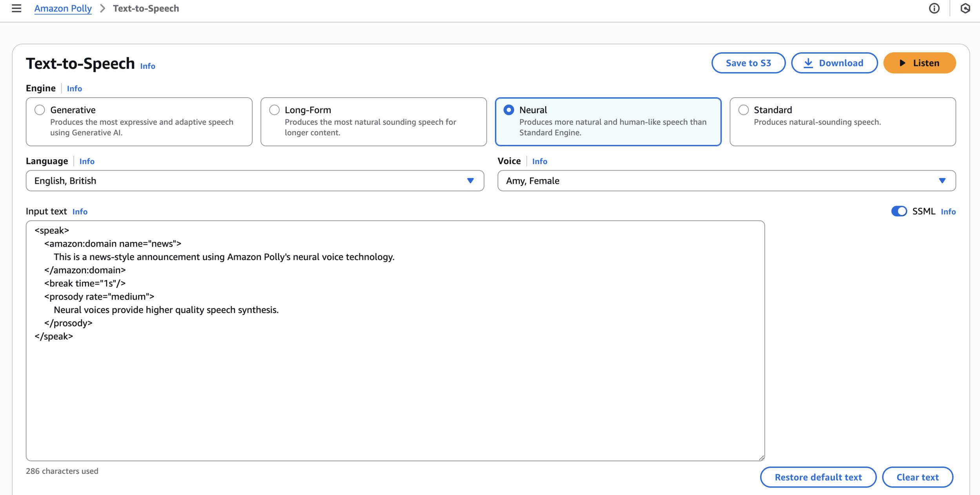
Task: Open Amazon Polly breadcrumb link
Action: [63, 8]
